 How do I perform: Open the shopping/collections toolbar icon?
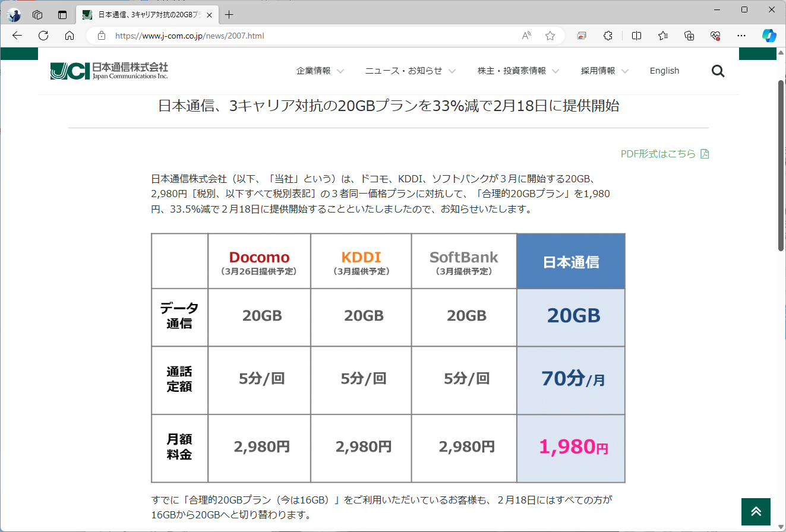pos(582,36)
